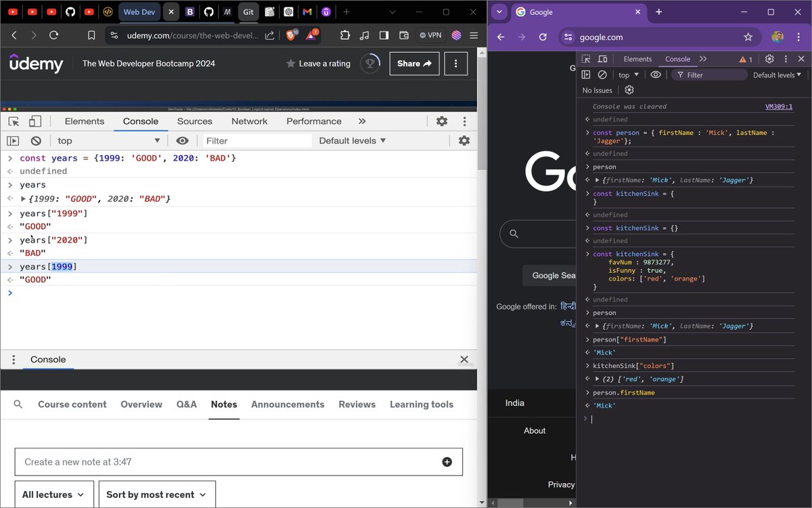Viewport: 812px width, 508px height.
Task: Switch to the Bootstrap B browser tab
Action: [x=189, y=12]
